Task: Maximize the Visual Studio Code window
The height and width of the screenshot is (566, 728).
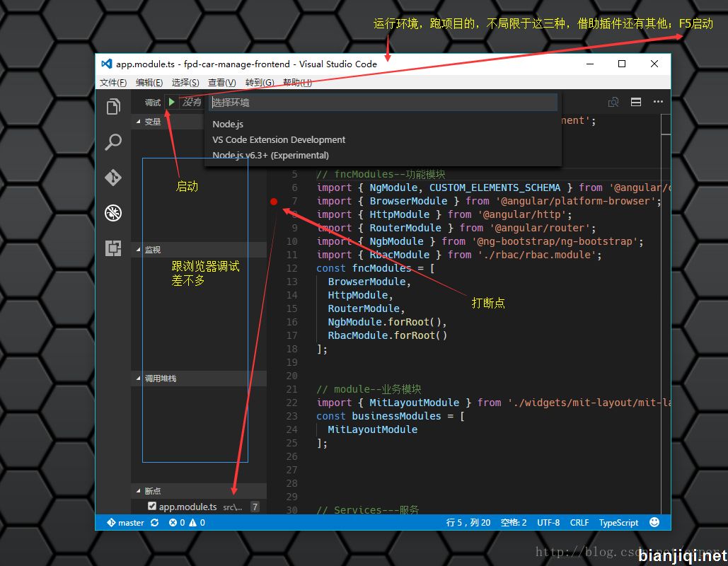Action: click(x=622, y=64)
